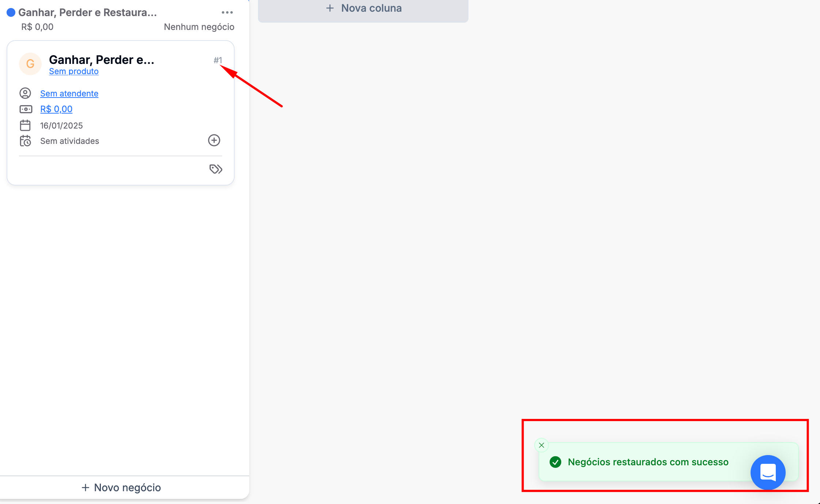
Task: Click the attendant person icon
Action: (25, 93)
